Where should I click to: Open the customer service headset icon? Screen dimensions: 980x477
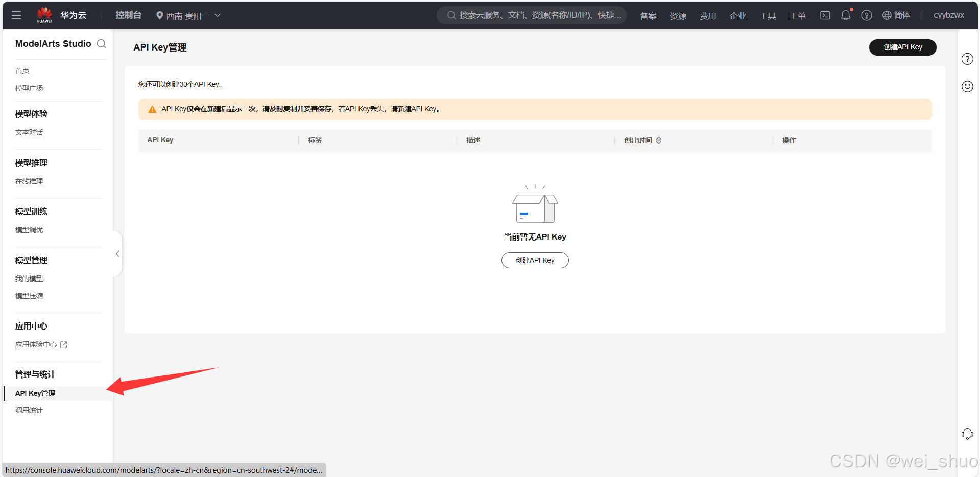[x=967, y=434]
